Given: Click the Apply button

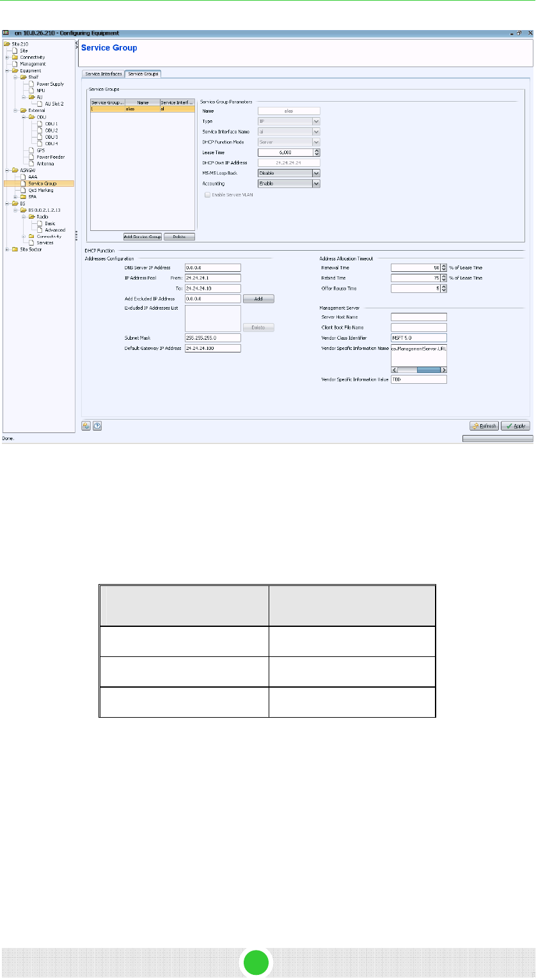Looking at the screenshot, I should pos(515,425).
